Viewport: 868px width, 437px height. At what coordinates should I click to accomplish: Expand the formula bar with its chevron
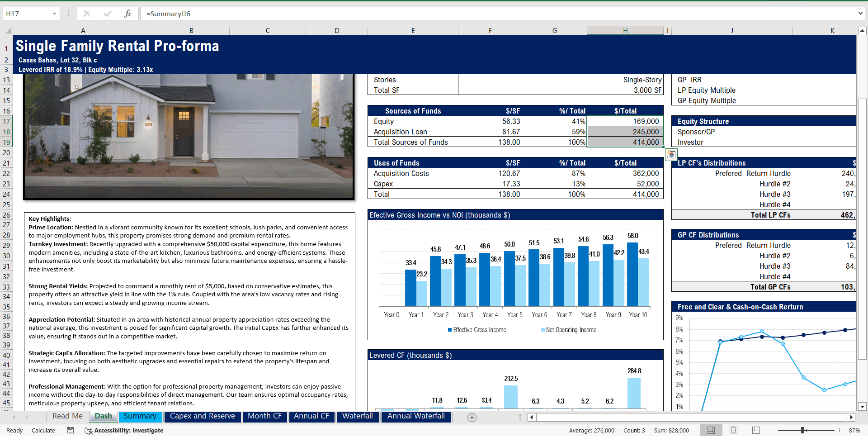pyautogui.click(x=861, y=14)
